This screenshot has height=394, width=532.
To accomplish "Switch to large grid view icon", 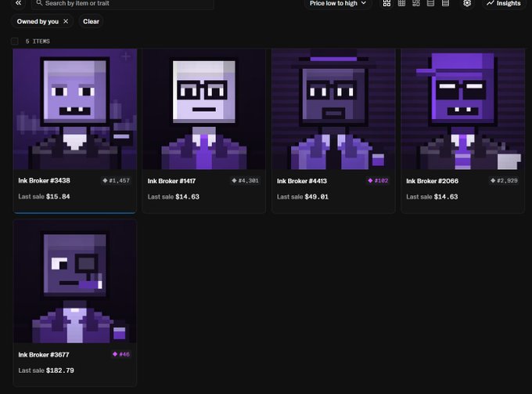I will tap(386, 3).
